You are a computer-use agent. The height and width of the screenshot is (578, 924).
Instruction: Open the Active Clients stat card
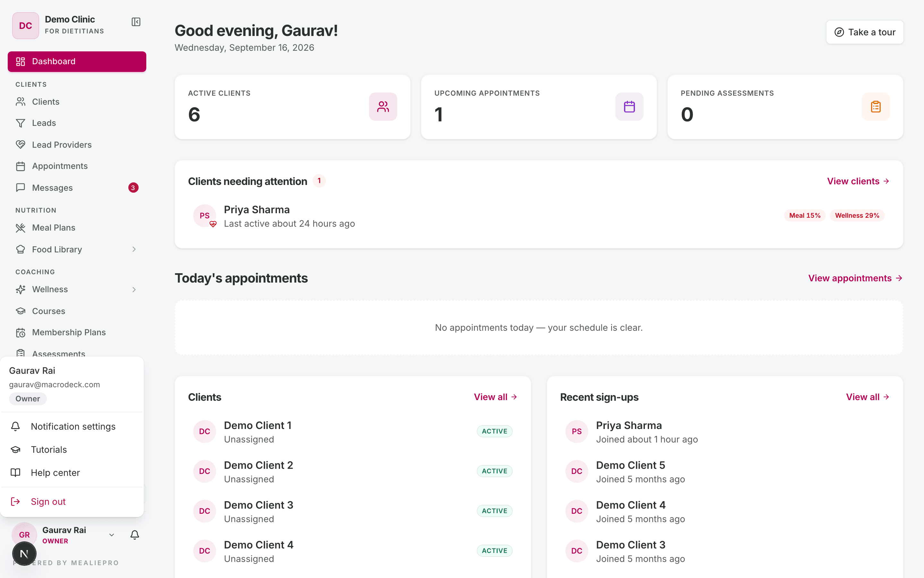pyautogui.click(x=293, y=107)
